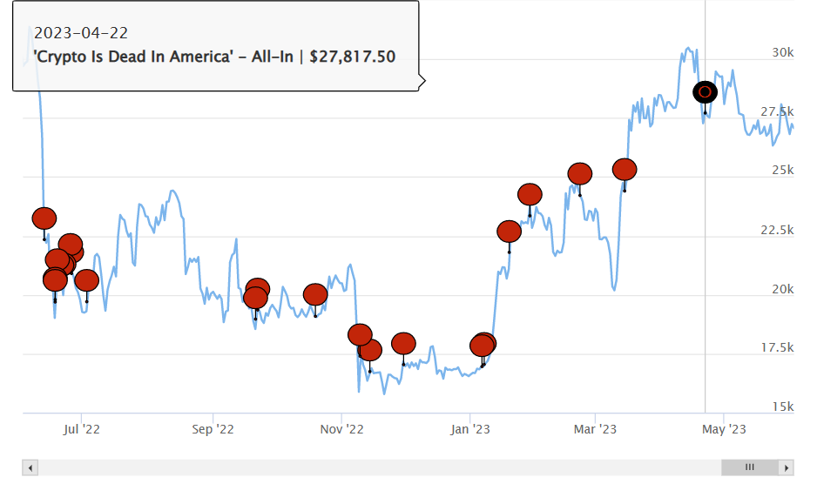Click the blue price line's April 2023 peak
The width and height of the screenshot is (817, 504).
[687, 49]
